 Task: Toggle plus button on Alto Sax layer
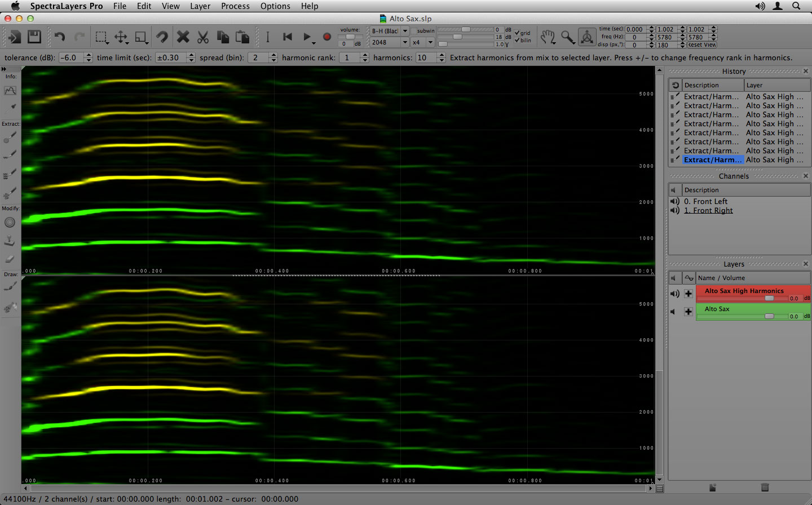[x=689, y=312]
